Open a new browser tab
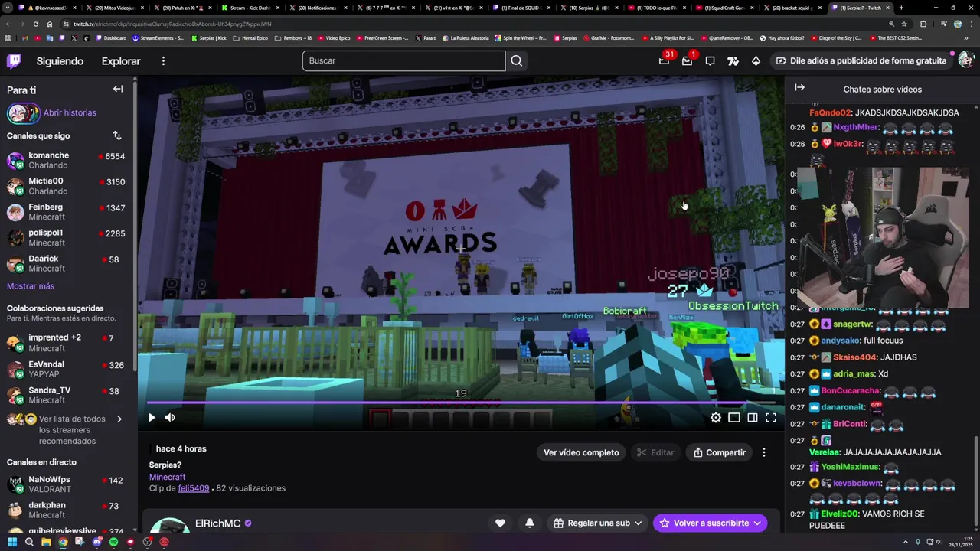Viewport: 980px width, 551px height. click(900, 8)
